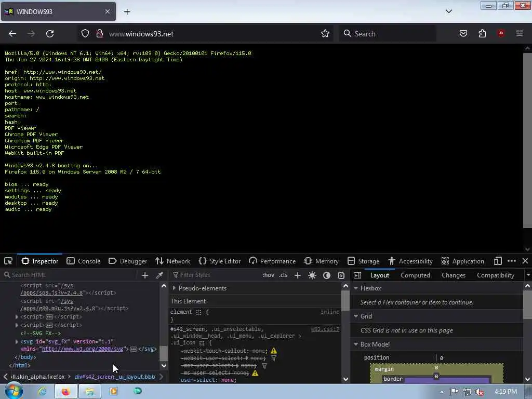Screen dimensions: 532x399
Task: Click the browser Search box
Action: pyautogui.click(x=388, y=34)
